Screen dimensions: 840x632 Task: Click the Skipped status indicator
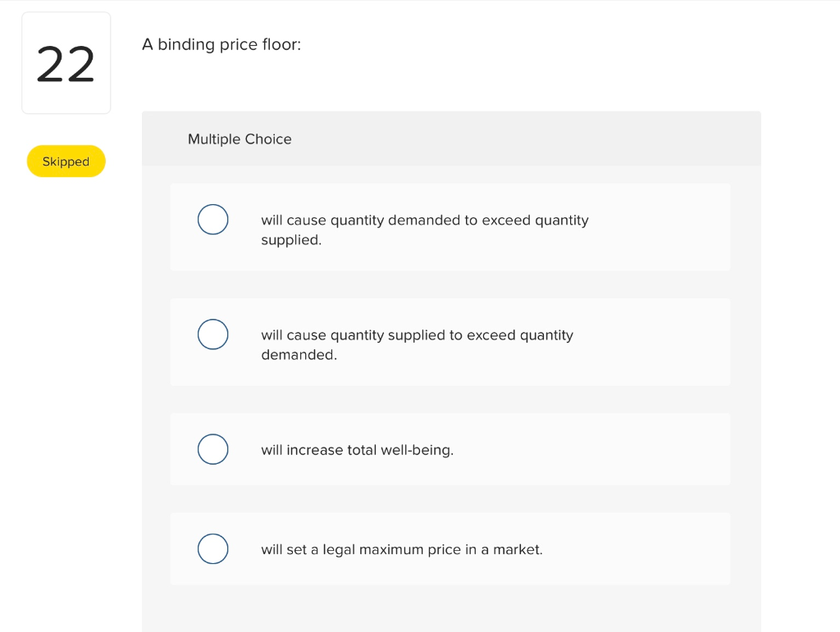[x=66, y=161]
